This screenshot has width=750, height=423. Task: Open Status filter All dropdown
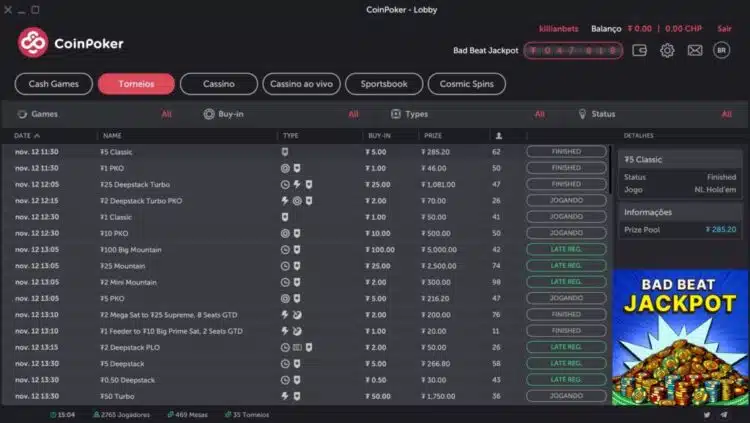727,114
